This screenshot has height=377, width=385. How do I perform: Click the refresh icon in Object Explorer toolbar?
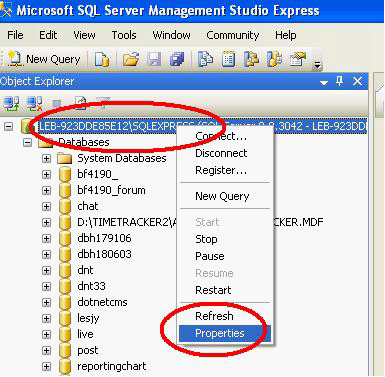[x=80, y=104]
